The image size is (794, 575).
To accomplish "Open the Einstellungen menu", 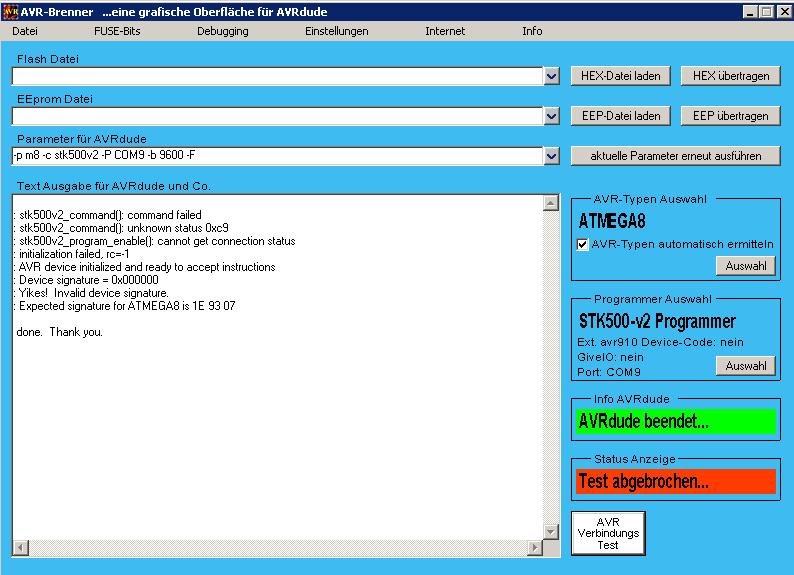I will (337, 31).
